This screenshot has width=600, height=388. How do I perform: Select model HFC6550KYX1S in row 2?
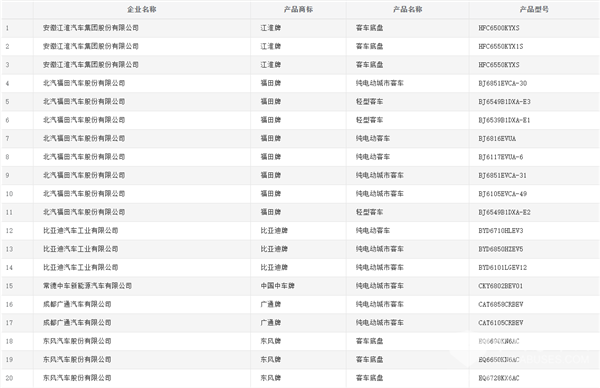point(501,46)
